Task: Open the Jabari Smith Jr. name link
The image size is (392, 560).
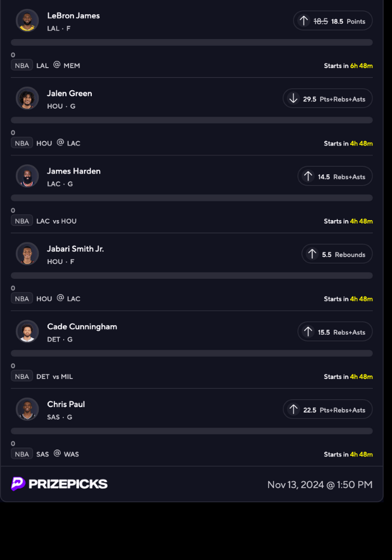Action: (x=76, y=249)
